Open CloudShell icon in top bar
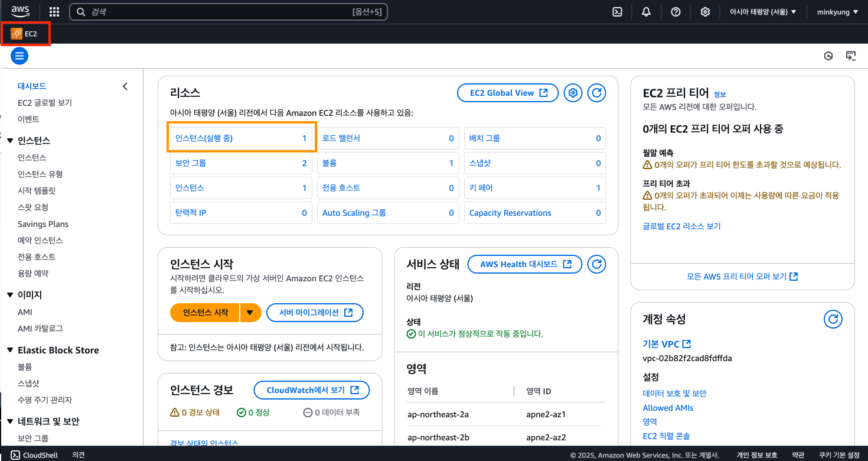Image resolution: width=868 pixels, height=461 pixels. 617,12
